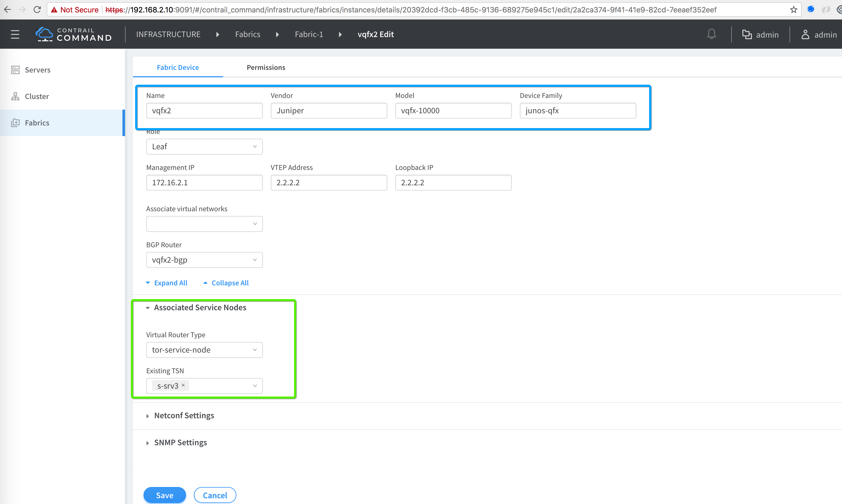Click the Device Family field junos-qfx
842x504 pixels.
click(578, 111)
